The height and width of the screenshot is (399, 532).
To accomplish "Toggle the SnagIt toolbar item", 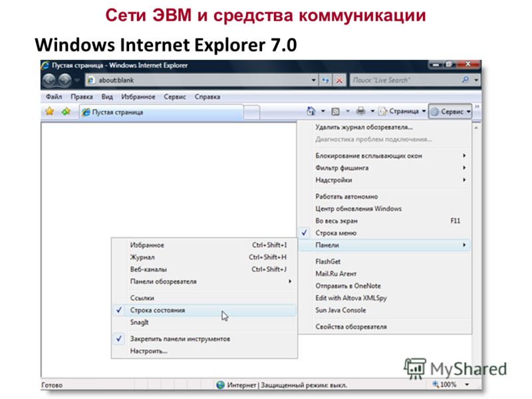I will [205, 323].
